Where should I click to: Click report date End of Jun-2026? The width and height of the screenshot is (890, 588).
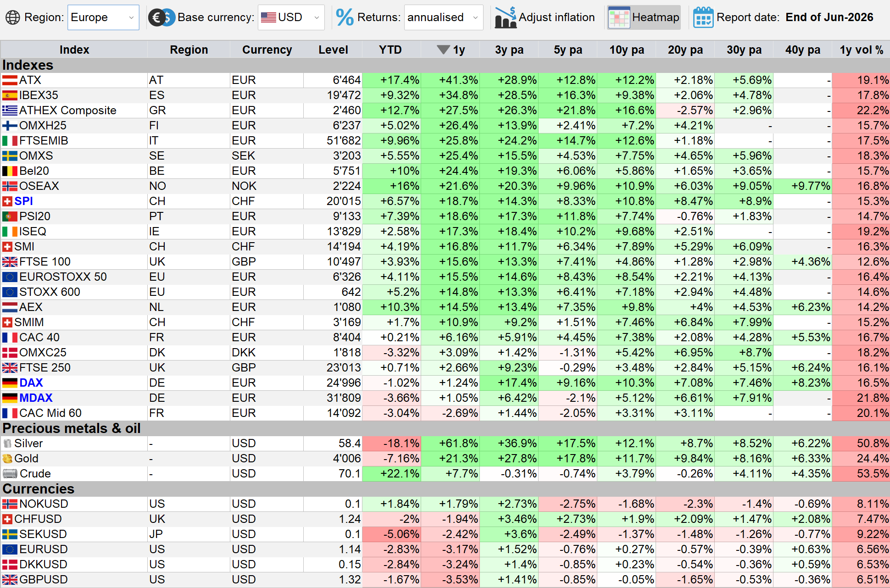(x=829, y=17)
